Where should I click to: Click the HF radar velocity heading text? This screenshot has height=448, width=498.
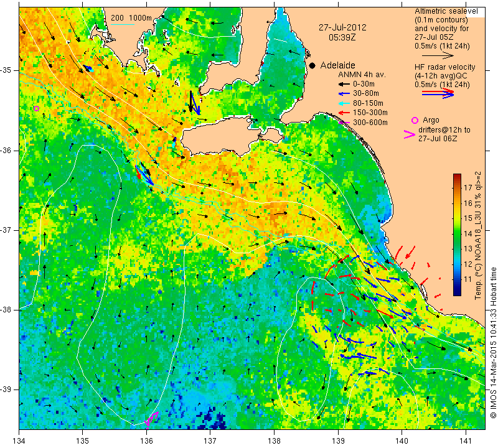click(x=445, y=67)
